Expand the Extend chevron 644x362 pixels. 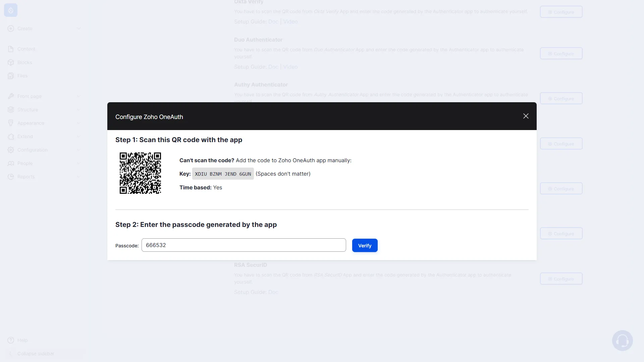(78, 136)
